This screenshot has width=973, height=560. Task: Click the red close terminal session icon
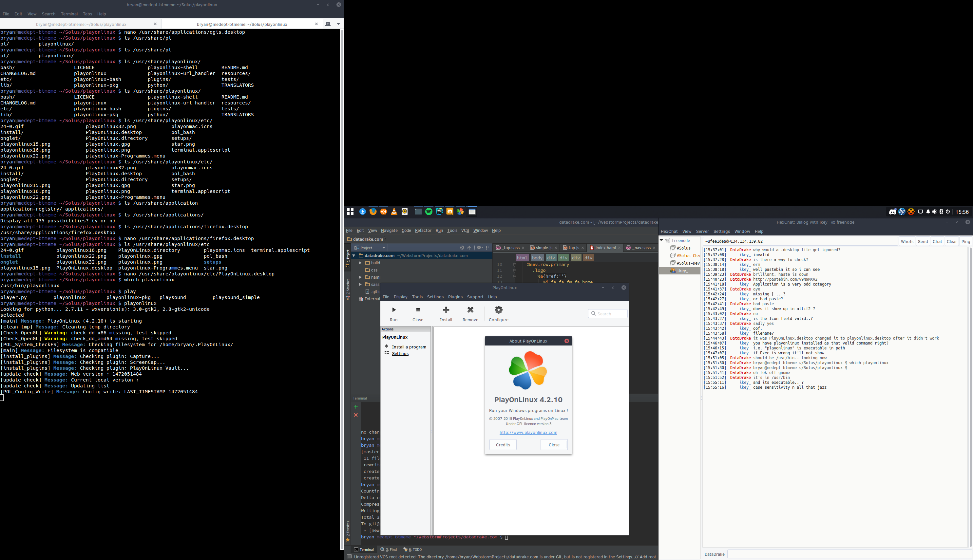click(x=355, y=415)
